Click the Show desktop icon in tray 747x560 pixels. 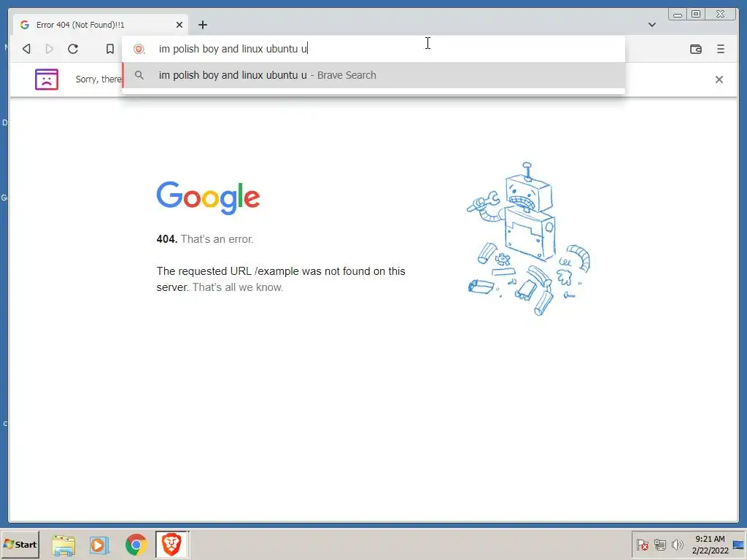coord(738,544)
